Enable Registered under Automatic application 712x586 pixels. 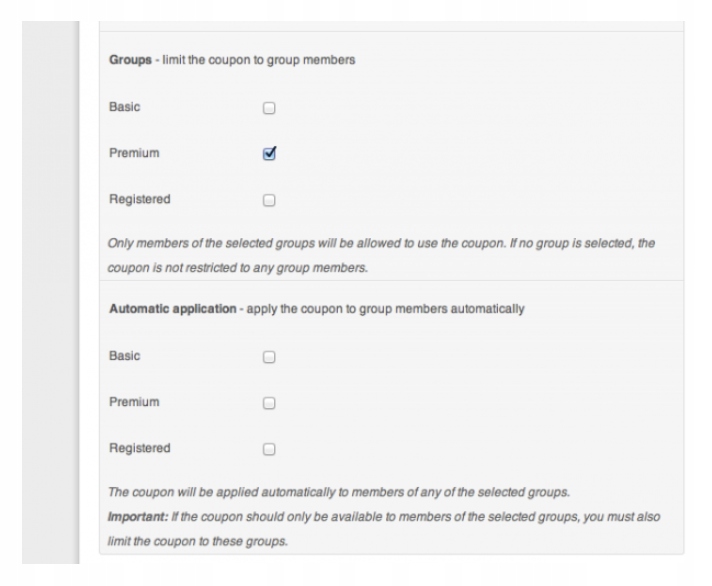[268, 447]
